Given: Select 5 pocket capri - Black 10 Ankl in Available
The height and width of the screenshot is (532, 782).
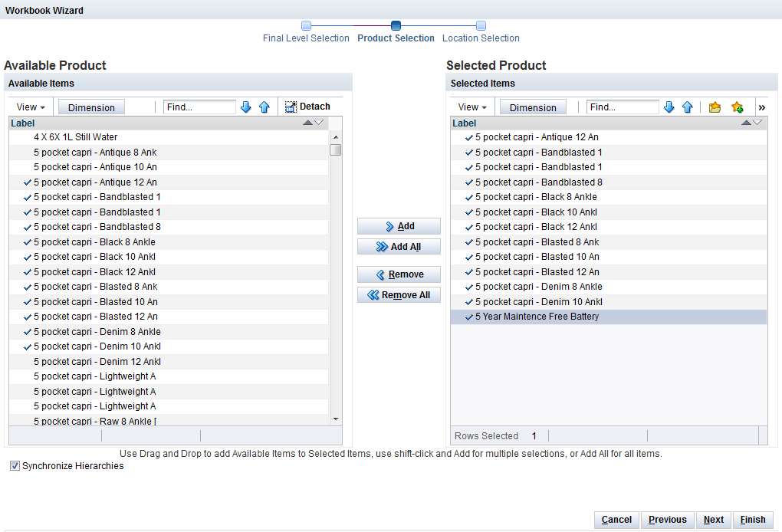Looking at the screenshot, I should coord(169,257).
